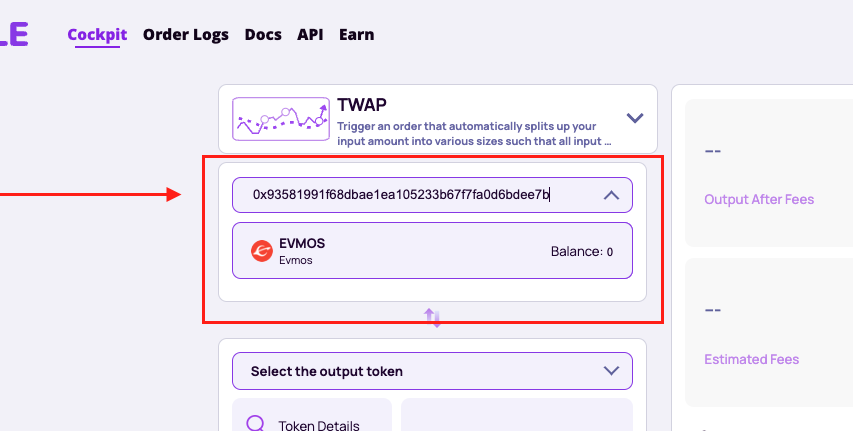This screenshot has height=431, width=853.
Task: Open the Select the output token dropdown
Action: tap(432, 371)
